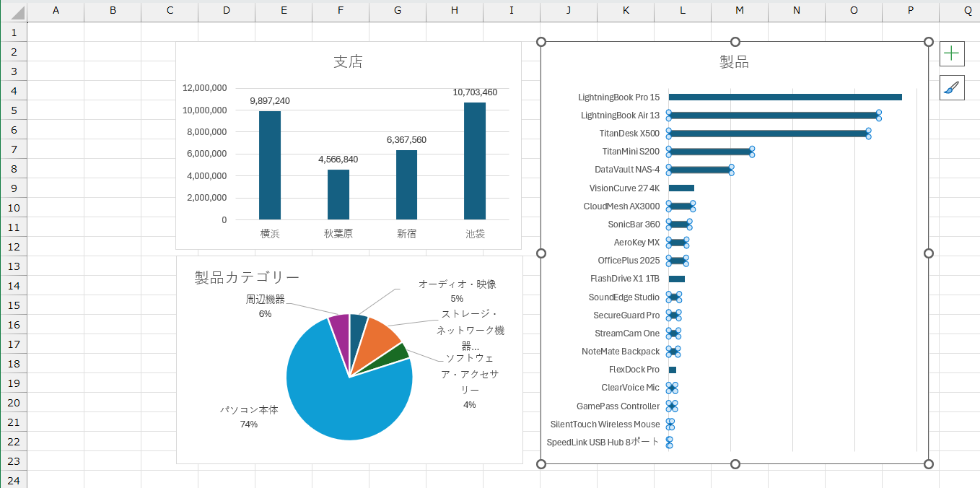980x488 pixels.
Task: Click the 秋葉原 category axis label
Action: pos(338,234)
